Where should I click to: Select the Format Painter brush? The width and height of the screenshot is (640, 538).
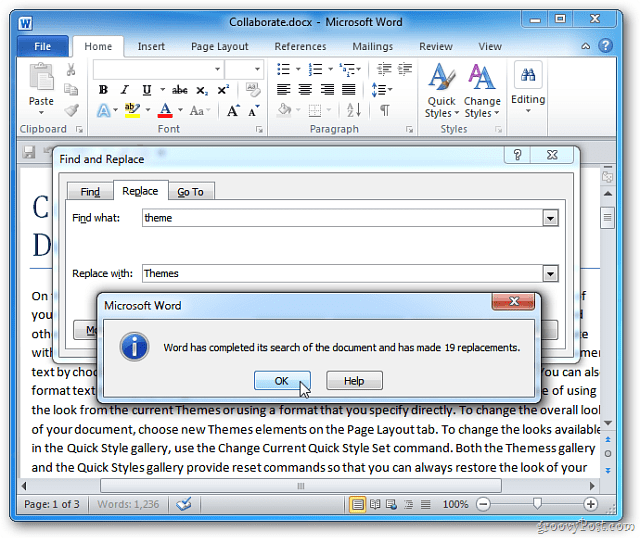(71, 110)
